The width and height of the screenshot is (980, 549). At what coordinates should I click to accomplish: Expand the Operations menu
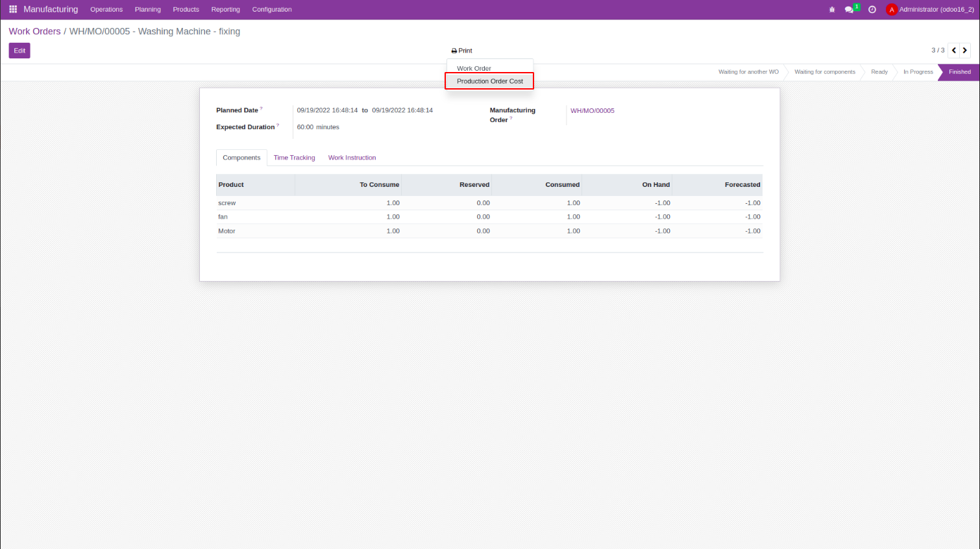[106, 10]
